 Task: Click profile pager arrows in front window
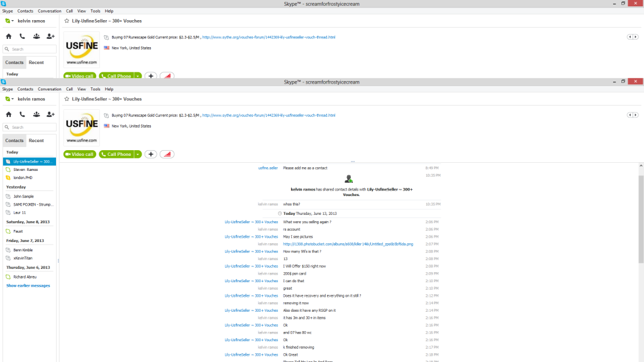click(x=633, y=115)
